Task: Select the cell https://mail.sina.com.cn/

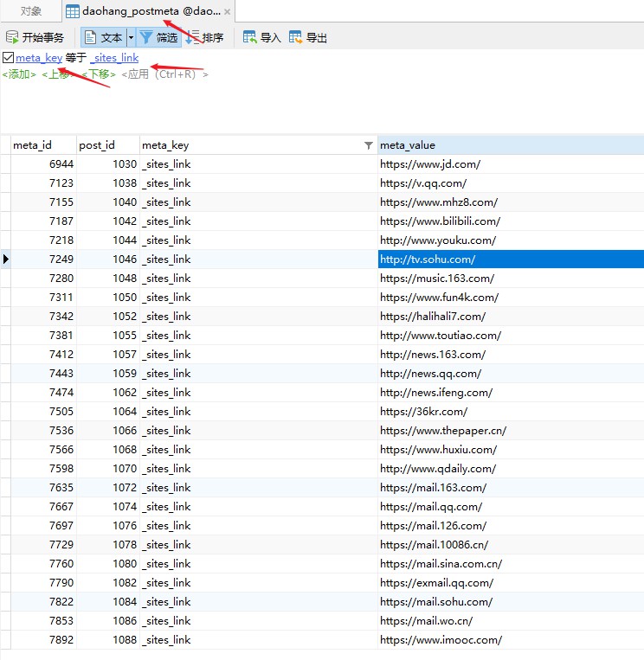Action: point(511,564)
